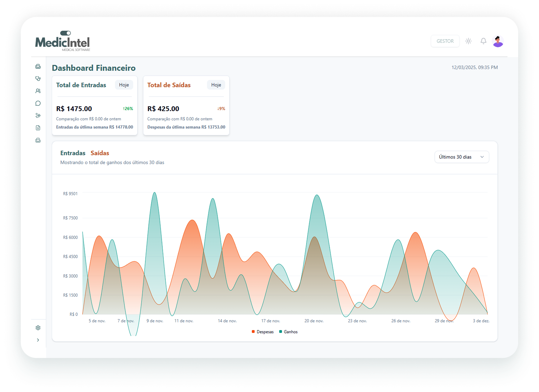This screenshot has width=539, height=392.
Task: Switch to the Entradas chart tab
Action: click(x=73, y=153)
